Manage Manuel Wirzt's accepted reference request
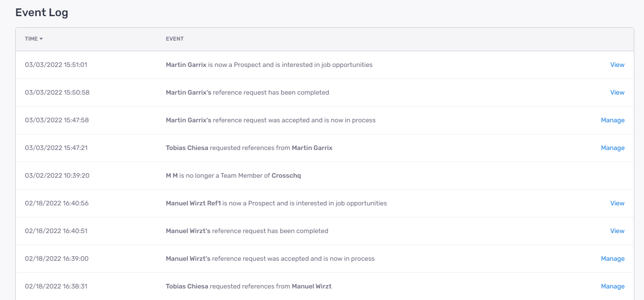 click(x=613, y=258)
